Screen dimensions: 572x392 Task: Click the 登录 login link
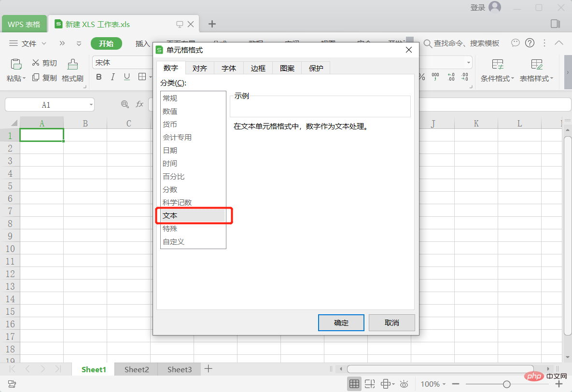point(477,7)
